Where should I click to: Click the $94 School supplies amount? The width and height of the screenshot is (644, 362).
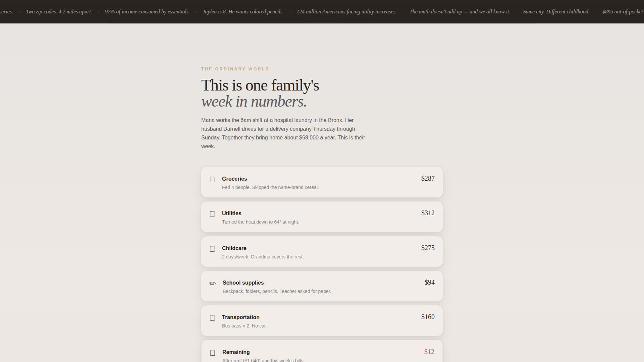click(x=429, y=282)
